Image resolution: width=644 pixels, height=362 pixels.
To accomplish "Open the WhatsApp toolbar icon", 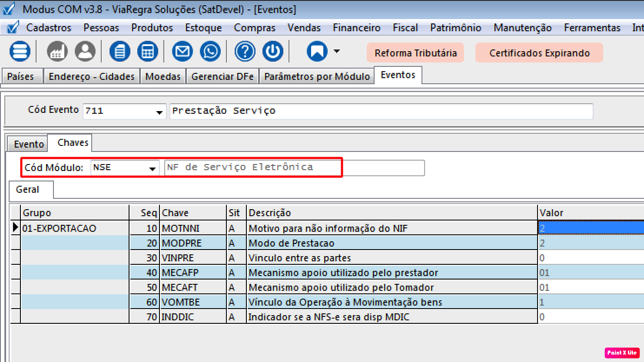I will pos(210,52).
